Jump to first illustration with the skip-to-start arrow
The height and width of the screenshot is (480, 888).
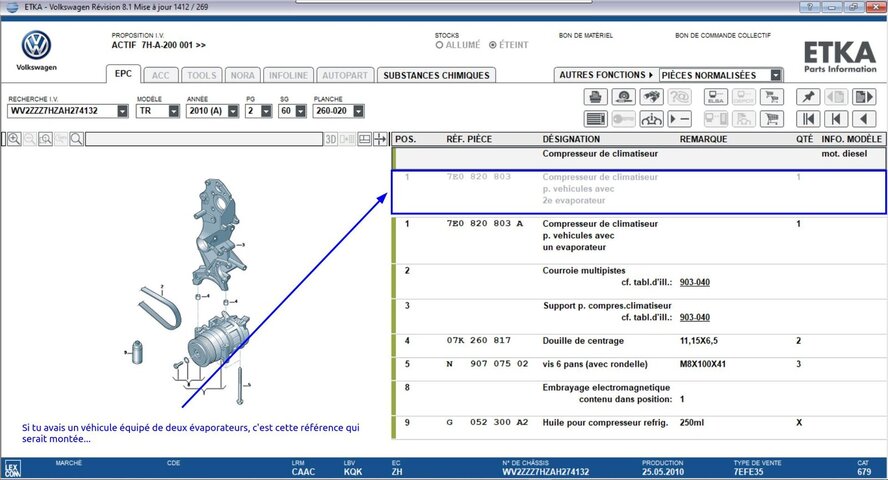(807, 119)
